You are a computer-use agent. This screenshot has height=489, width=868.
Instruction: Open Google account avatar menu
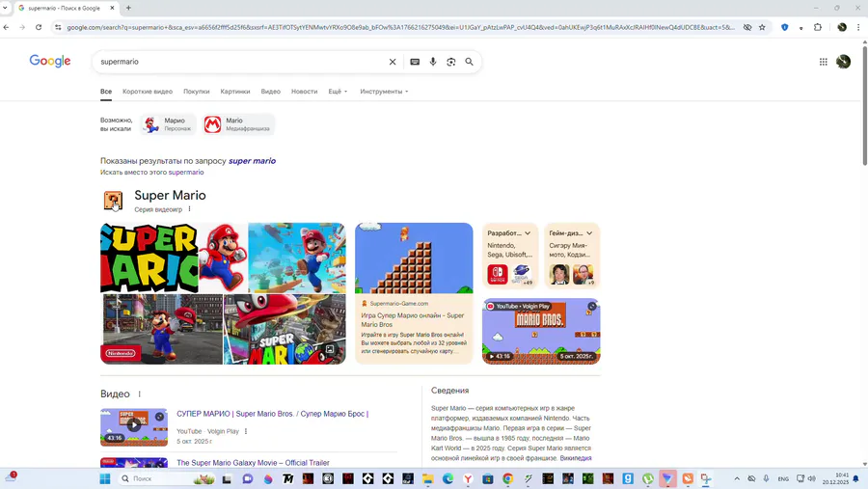843,62
